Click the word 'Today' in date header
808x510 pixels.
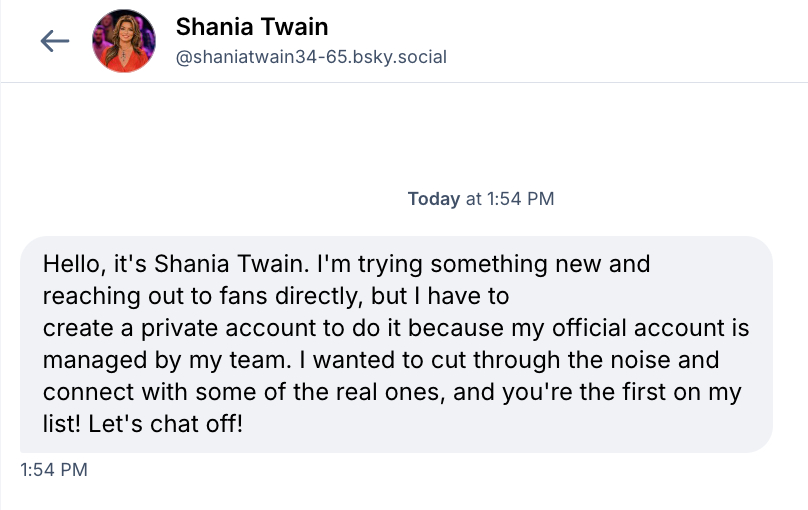tap(433, 199)
